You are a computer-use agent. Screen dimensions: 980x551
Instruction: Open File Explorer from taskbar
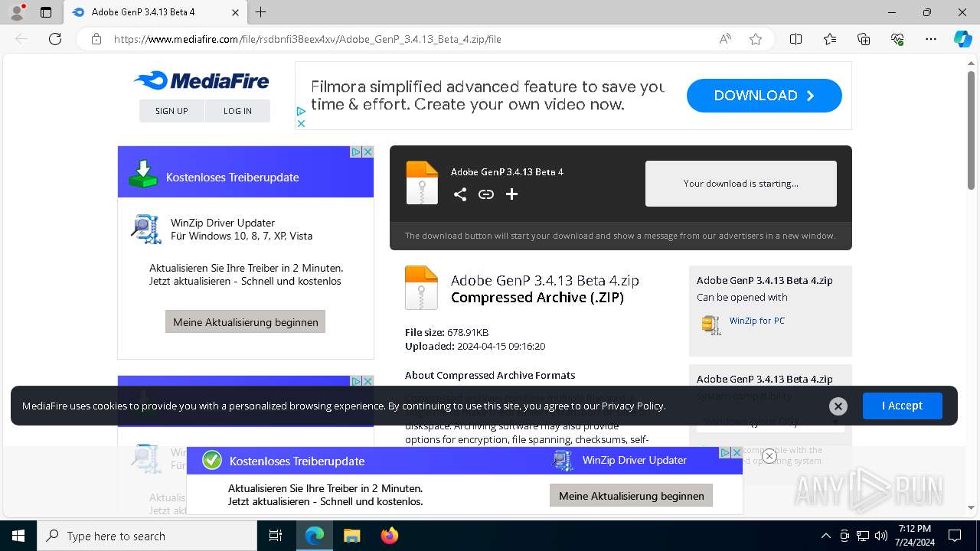click(351, 536)
